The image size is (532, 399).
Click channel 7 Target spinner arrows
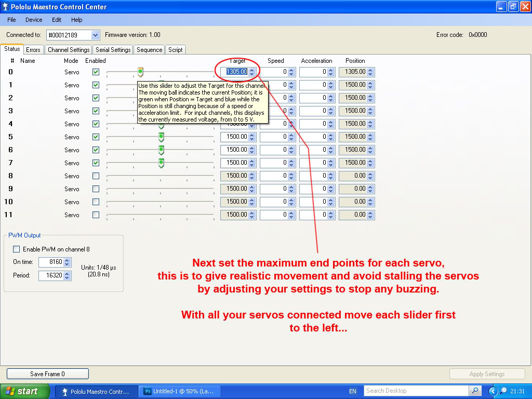click(252, 163)
